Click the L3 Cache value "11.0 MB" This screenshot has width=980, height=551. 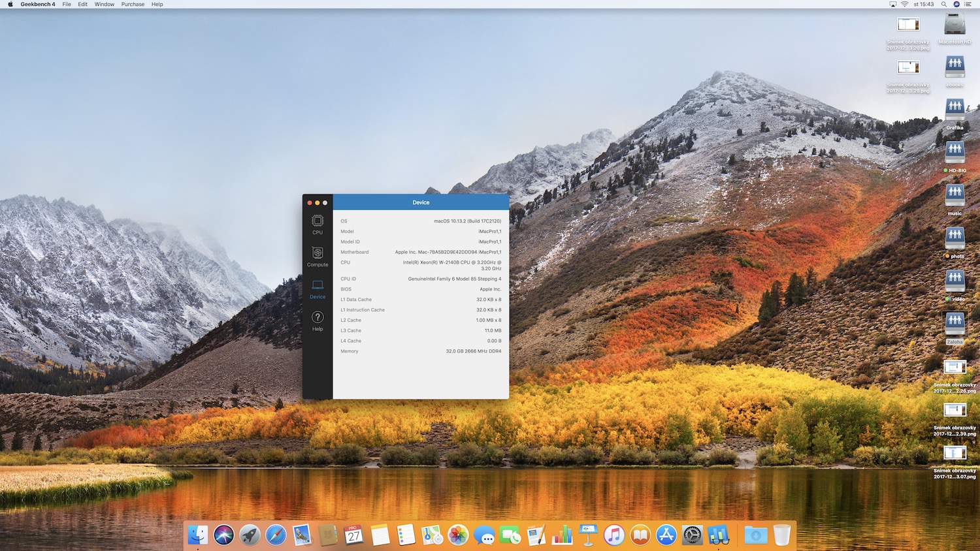(493, 331)
